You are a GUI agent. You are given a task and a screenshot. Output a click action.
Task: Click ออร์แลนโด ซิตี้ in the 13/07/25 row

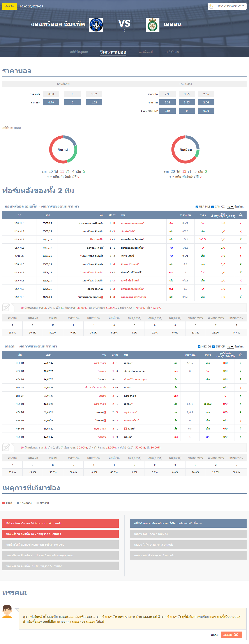click(x=95, y=248)
